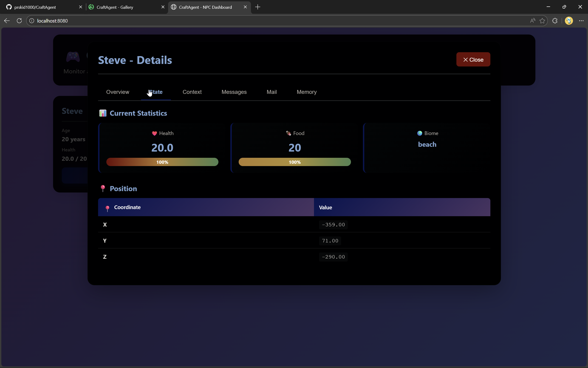Screen dimensions: 588x368
Task: Select the Z coordinate value -290.00
Action: click(333, 257)
